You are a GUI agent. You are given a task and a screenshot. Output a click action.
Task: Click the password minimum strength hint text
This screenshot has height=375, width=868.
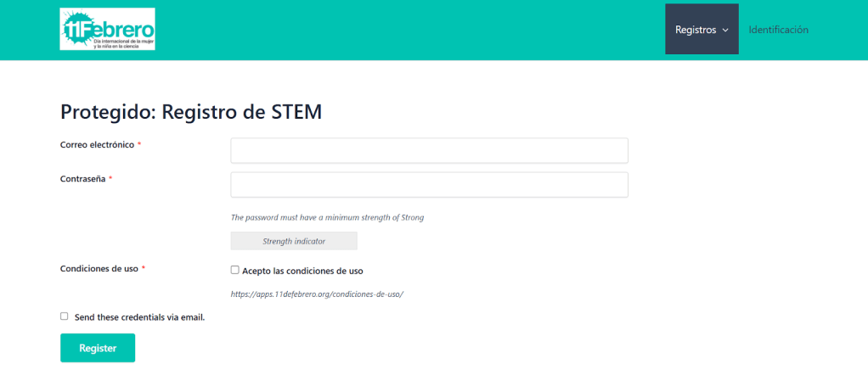pos(327,217)
